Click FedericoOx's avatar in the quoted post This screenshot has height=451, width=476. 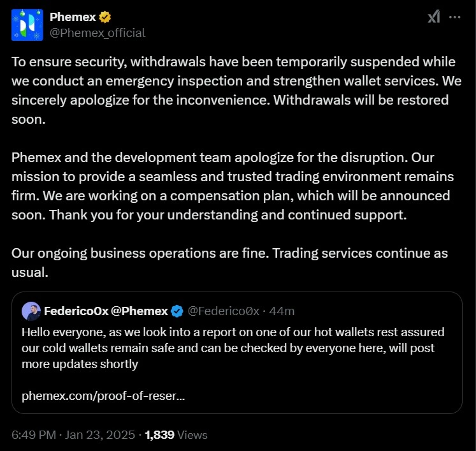31,311
